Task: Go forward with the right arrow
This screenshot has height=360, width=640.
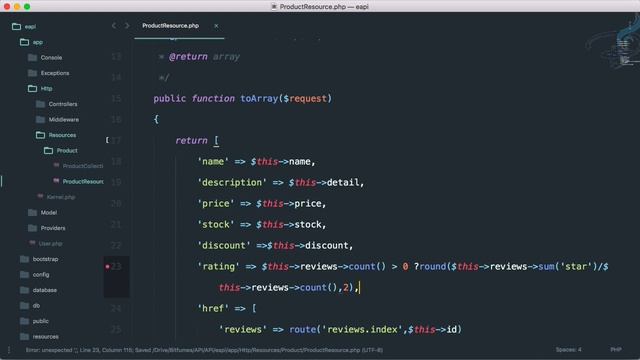Action: click(127, 26)
